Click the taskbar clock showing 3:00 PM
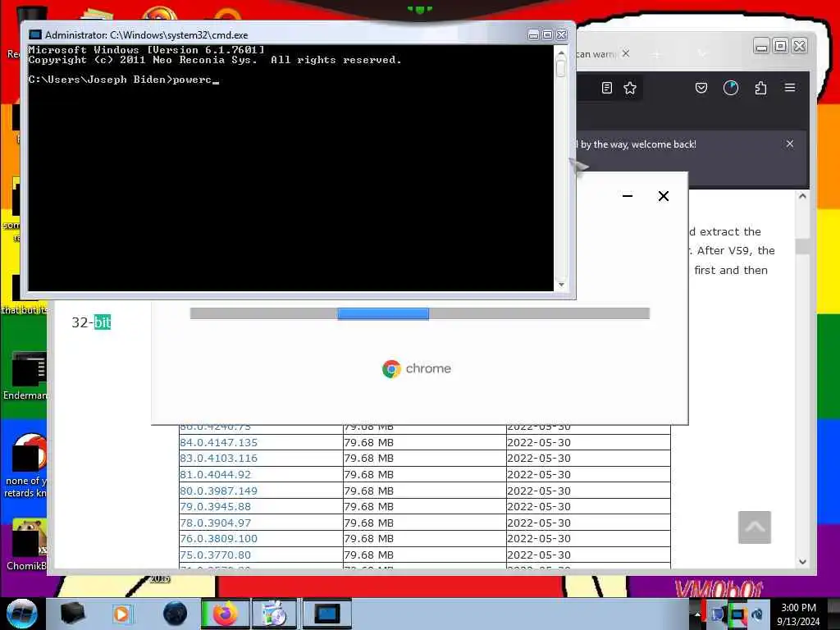 click(x=798, y=614)
